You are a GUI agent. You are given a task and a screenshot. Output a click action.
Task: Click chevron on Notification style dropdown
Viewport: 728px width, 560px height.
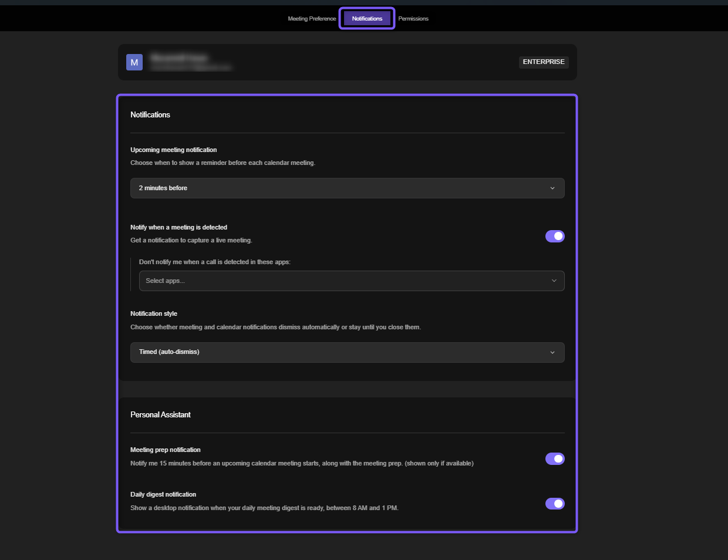click(x=552, y=352)
